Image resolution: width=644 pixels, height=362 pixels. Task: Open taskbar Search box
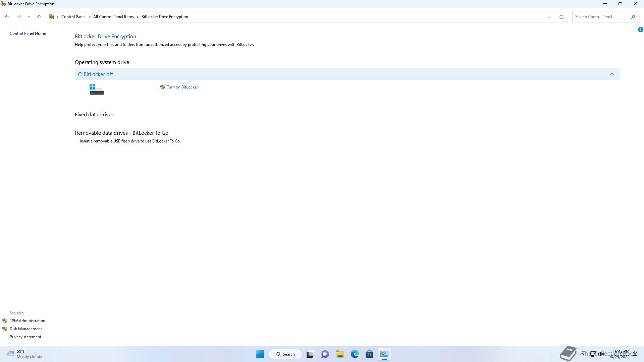point(285,354)
